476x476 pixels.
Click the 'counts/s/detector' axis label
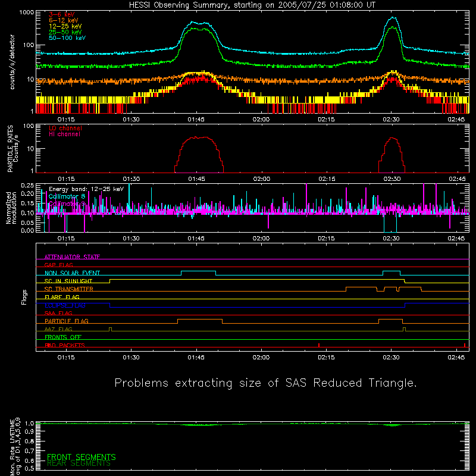tap(12, 62)
